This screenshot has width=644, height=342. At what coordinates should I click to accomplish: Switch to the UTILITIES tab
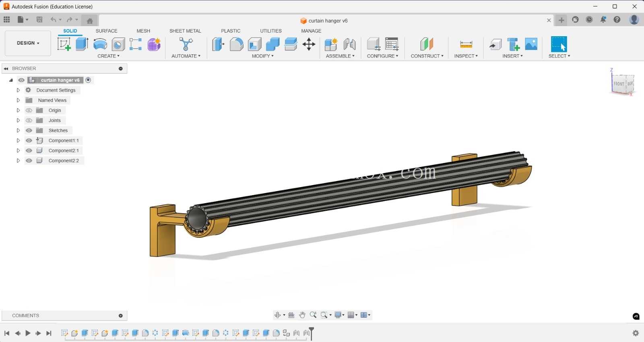(x=271, y=31)
